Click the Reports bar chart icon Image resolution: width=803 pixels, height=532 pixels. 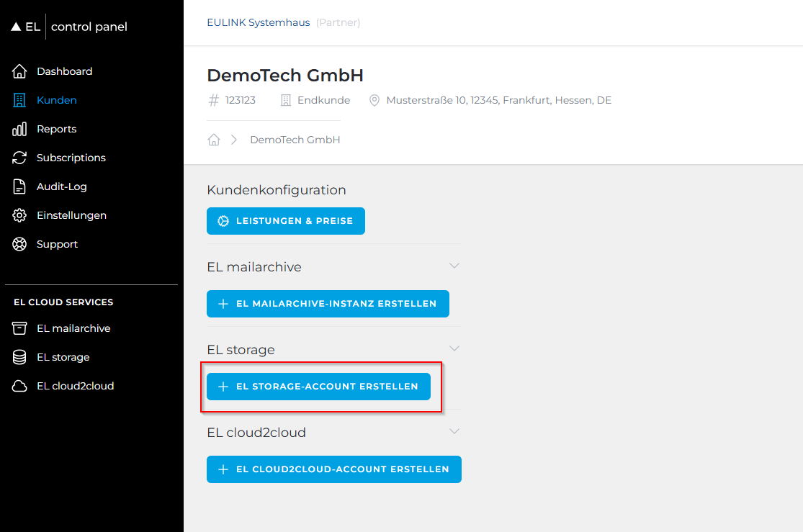(19, 129)
